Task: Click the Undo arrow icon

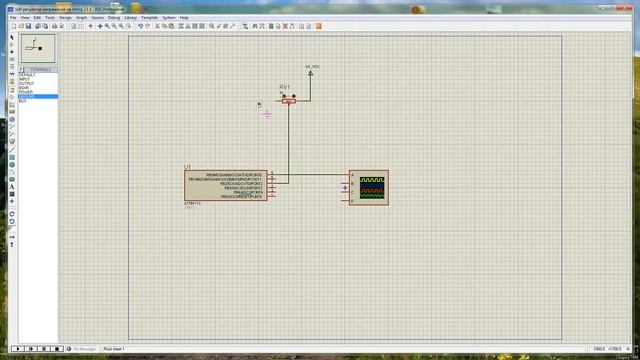Action: [140, 26]
